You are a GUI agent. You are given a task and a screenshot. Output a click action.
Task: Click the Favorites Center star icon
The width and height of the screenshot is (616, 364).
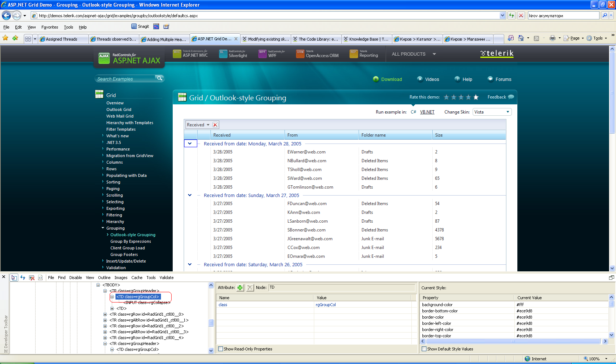(x=5, y=38)
